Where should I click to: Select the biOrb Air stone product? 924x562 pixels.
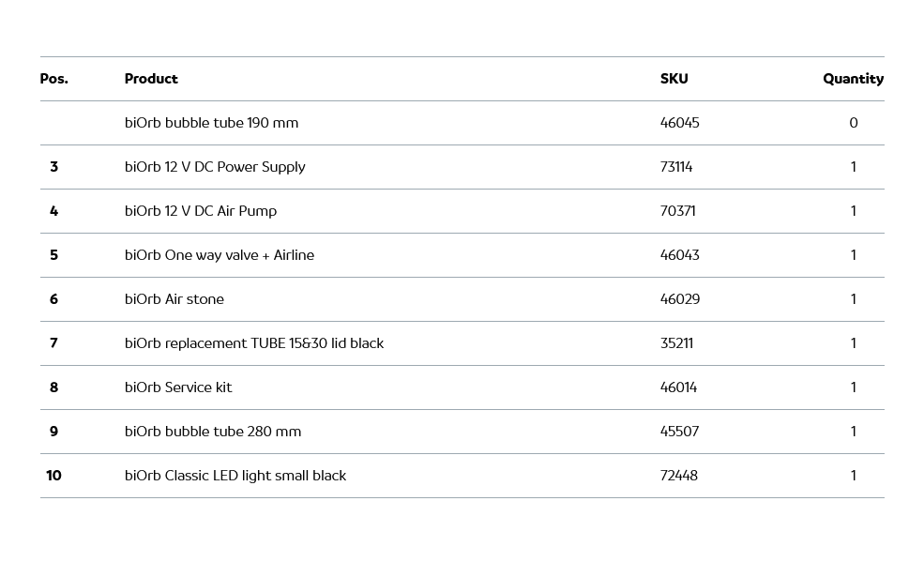(174, 299)
